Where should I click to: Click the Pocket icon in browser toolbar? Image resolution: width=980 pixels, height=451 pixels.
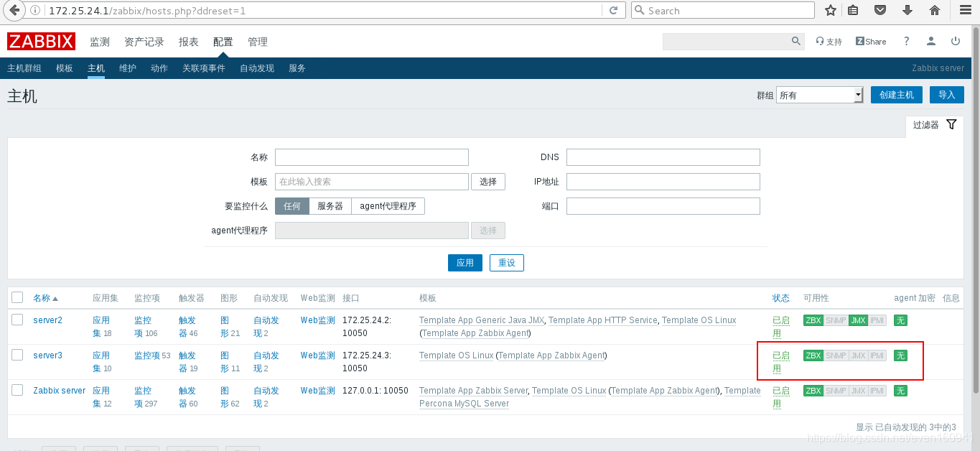[880, 10]
